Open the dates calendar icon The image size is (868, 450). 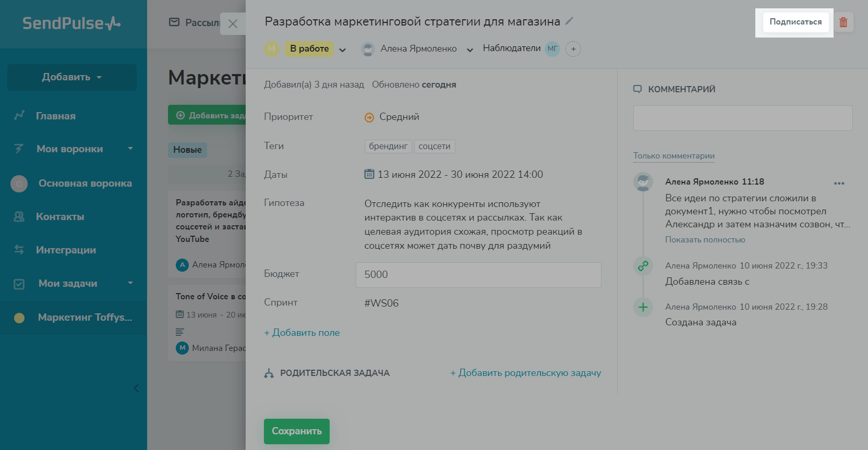369,174
